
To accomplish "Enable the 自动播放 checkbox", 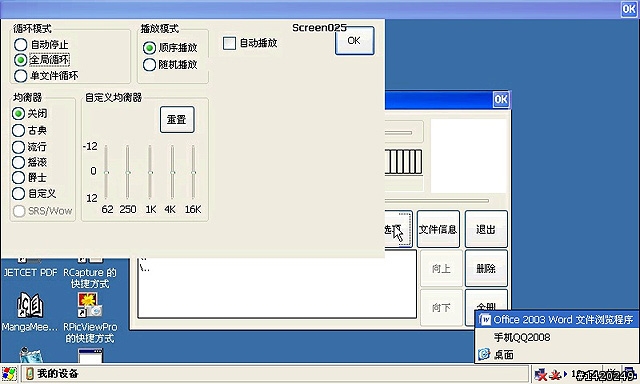I will point(229,43).
